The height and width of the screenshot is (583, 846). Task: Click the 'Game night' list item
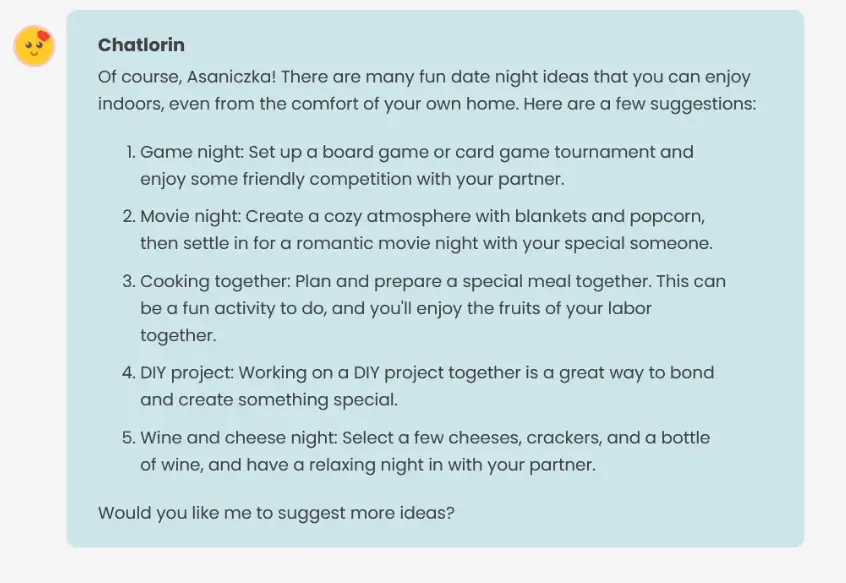tap(416, 152)
